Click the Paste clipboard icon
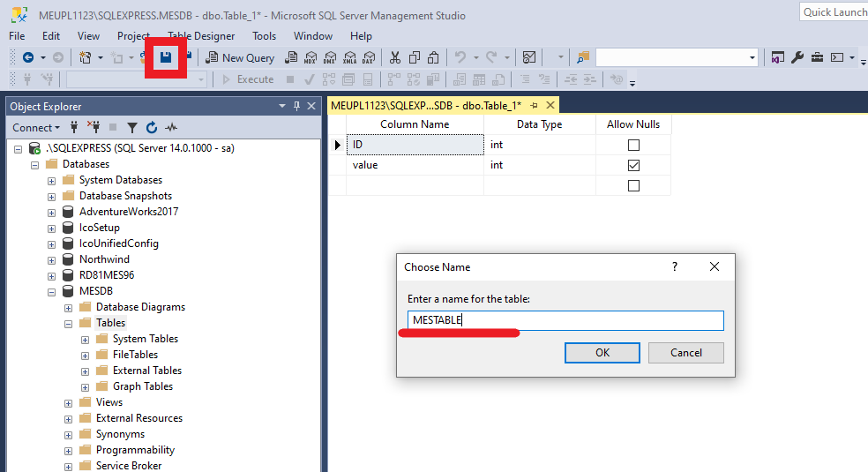 pyautogui.click(x=433, y=57)
